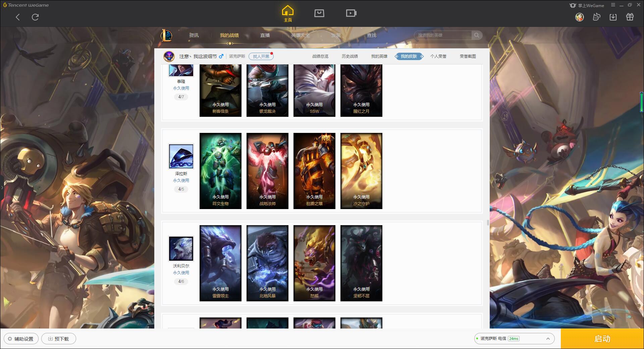644x349 pixels.
Task: Open the download manager arrow icon
Action: pos(613,17)
